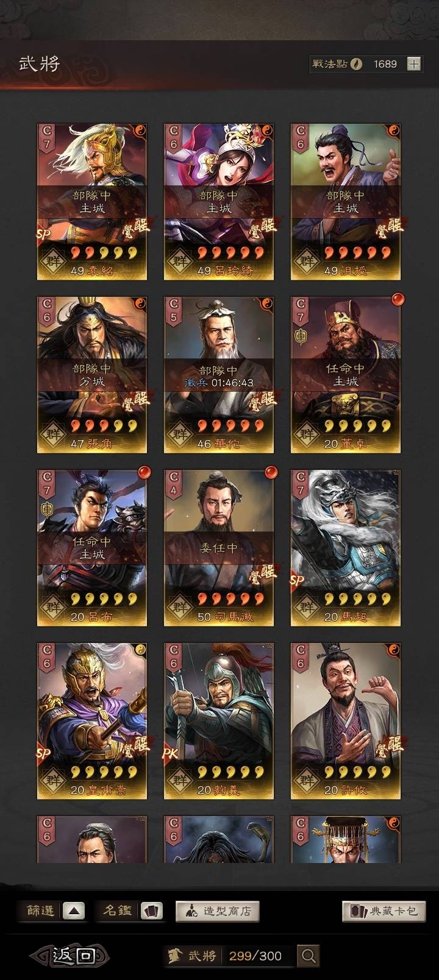Go back with the 返回 button
This screenshot has width=439, height=980.
[x=72, y=956]
